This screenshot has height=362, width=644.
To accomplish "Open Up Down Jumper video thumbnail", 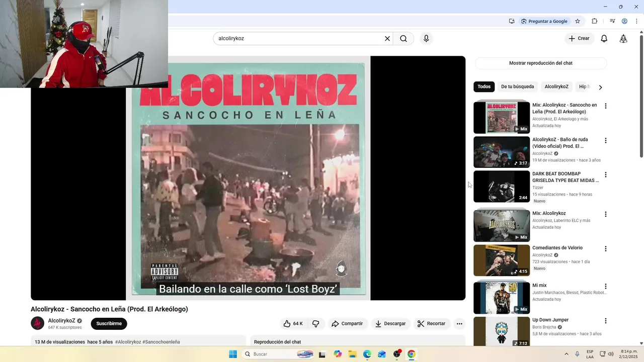I will pyautogui.click(x=502, y=332).
